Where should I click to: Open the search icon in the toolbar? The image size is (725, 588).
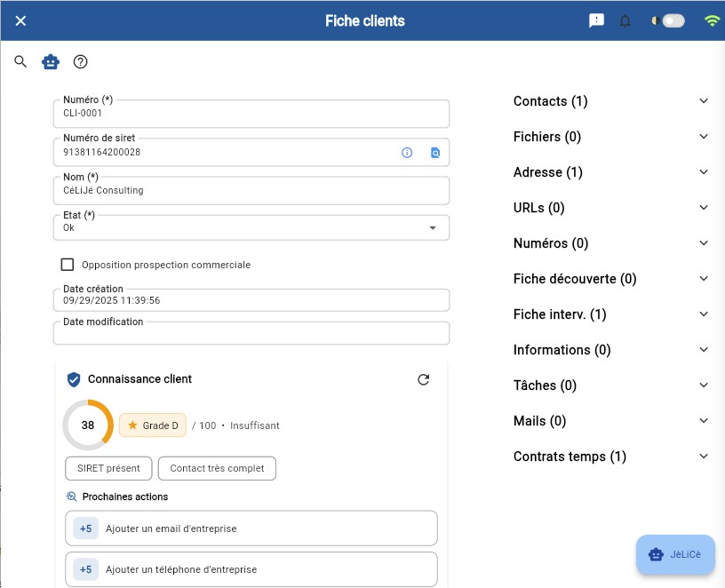[20, 61]
